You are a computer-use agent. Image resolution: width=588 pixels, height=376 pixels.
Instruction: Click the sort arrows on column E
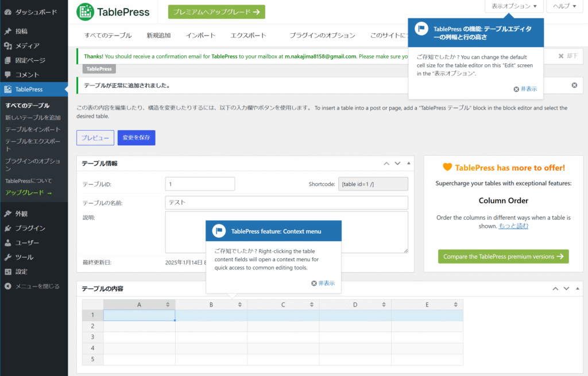[x=456, y=305]
